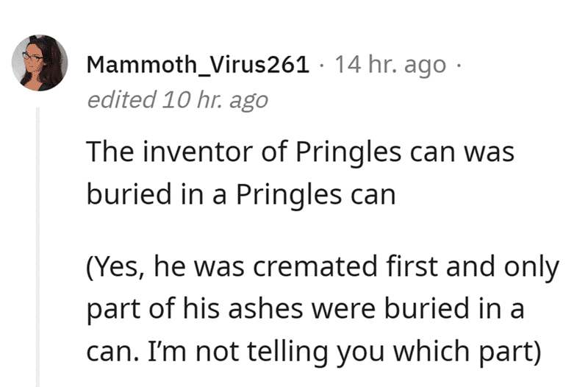Screen dimensions: 588x387
Task: Click the "edited 10 hr. ago" label
Action: (177, 100)
